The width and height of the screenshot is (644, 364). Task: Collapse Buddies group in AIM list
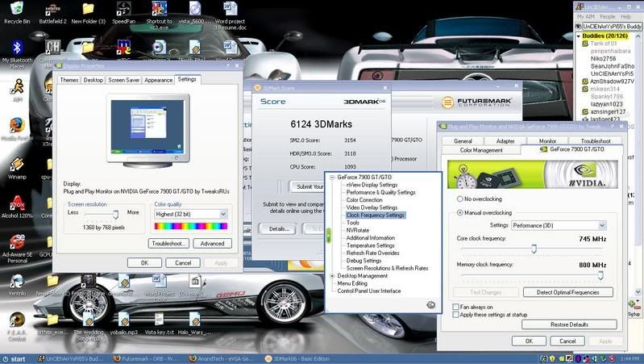[x=578, y=36]
